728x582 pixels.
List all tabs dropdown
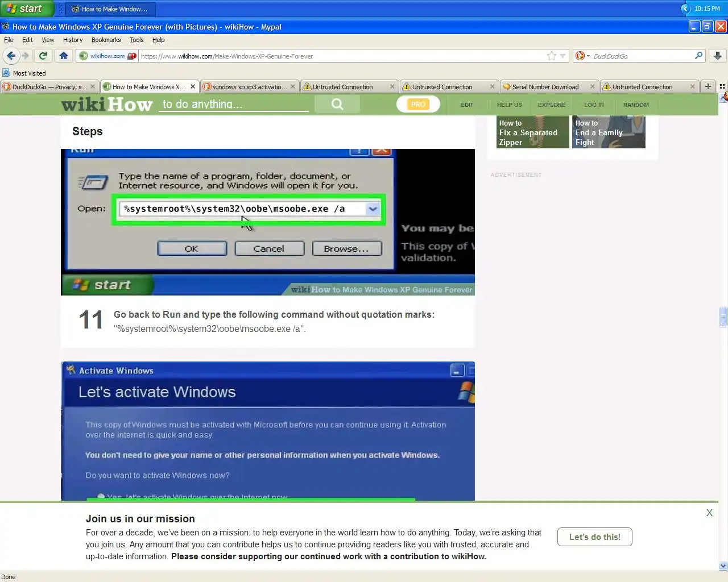pos(722,86)
